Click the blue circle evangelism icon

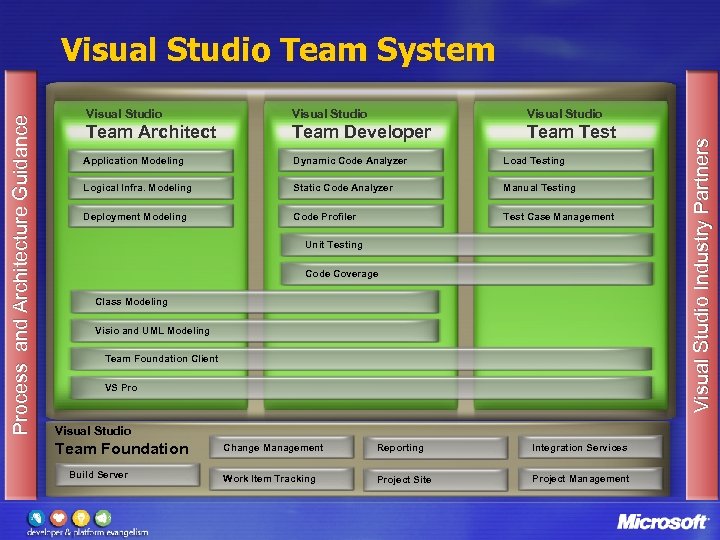pyautogui.click(x=37, y=518)
